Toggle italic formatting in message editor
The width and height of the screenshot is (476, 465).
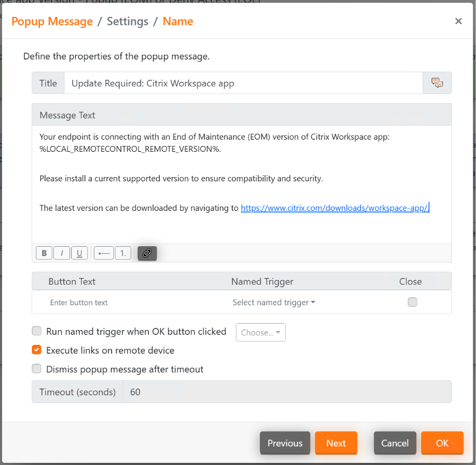62,253
